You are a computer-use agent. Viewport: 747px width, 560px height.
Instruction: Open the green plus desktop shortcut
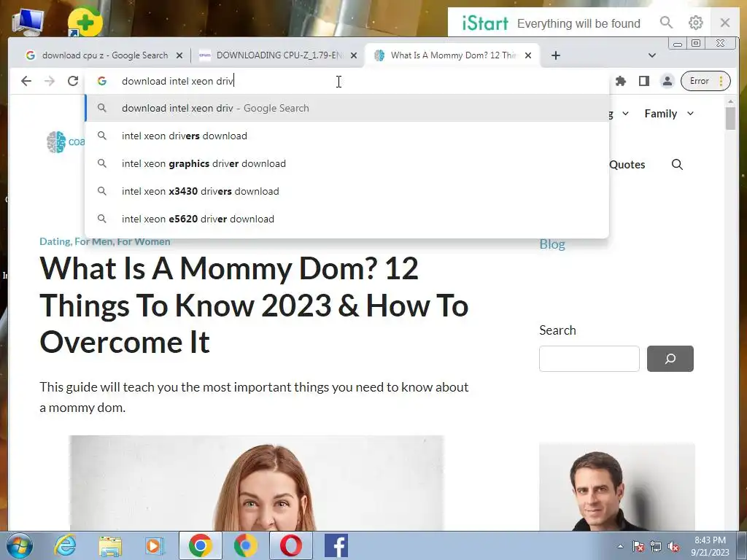click(85, 21)
